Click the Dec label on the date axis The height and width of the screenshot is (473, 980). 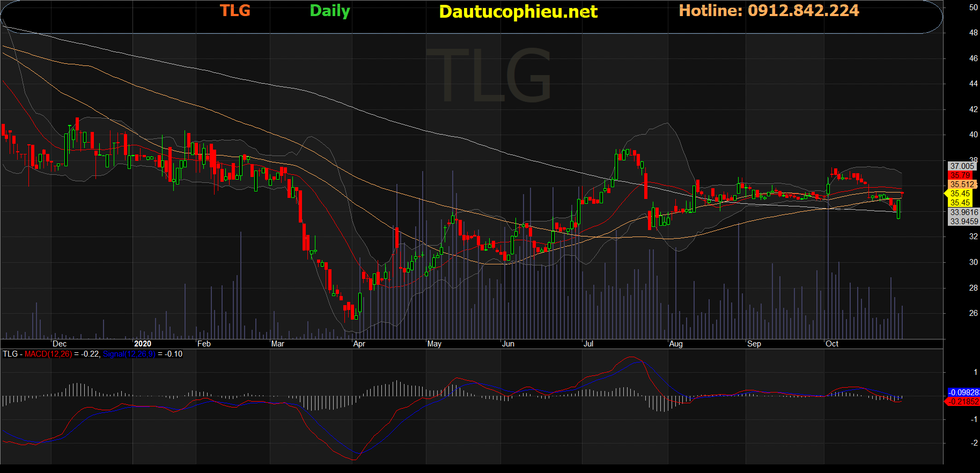(60, 344)
